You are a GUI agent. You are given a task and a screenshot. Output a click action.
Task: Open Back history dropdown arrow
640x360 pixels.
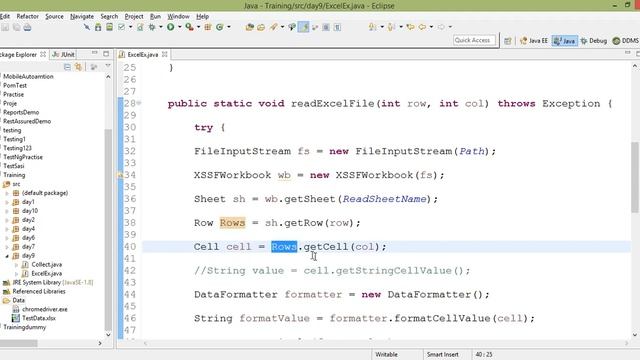click(x=431, y=27)
